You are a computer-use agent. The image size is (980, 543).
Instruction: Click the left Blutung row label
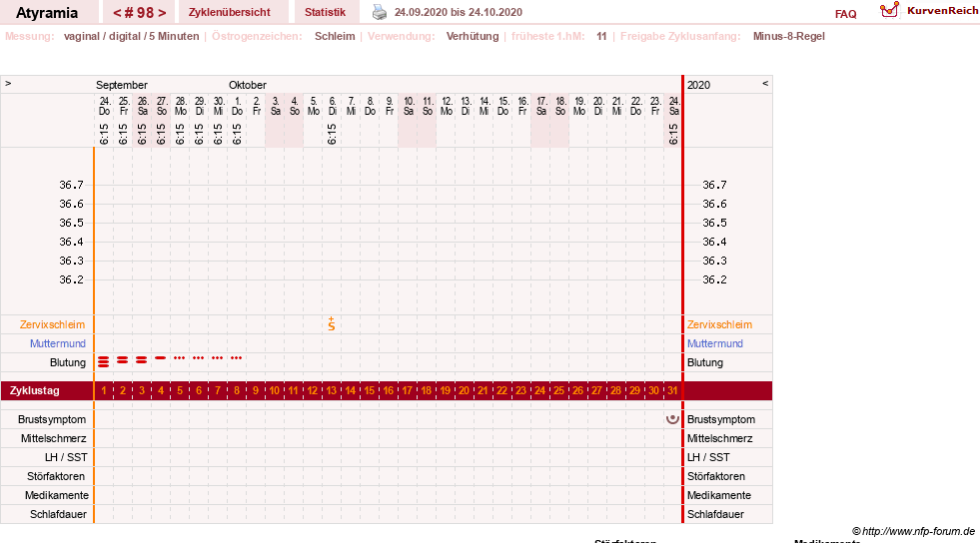(68, 362)
